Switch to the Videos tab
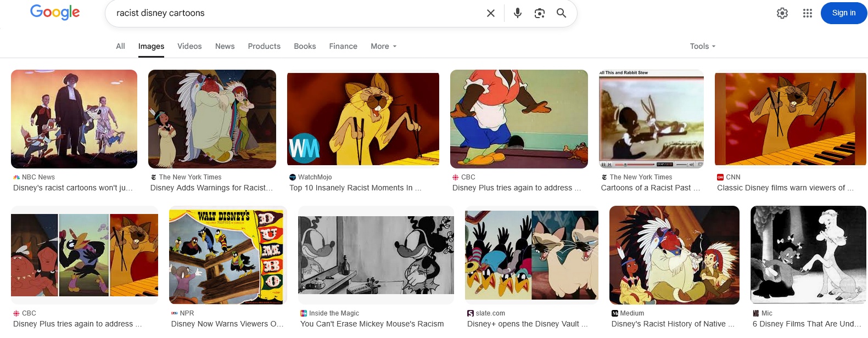The width and height of the screenshot is (868, 338). 189,46
